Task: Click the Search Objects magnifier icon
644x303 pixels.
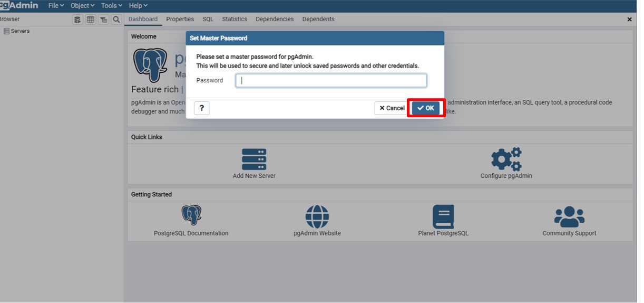Action: point(116,20)
